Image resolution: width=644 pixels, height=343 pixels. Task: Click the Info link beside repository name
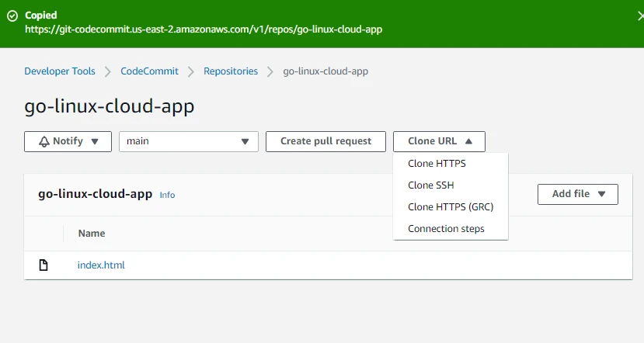click(167, 195)
